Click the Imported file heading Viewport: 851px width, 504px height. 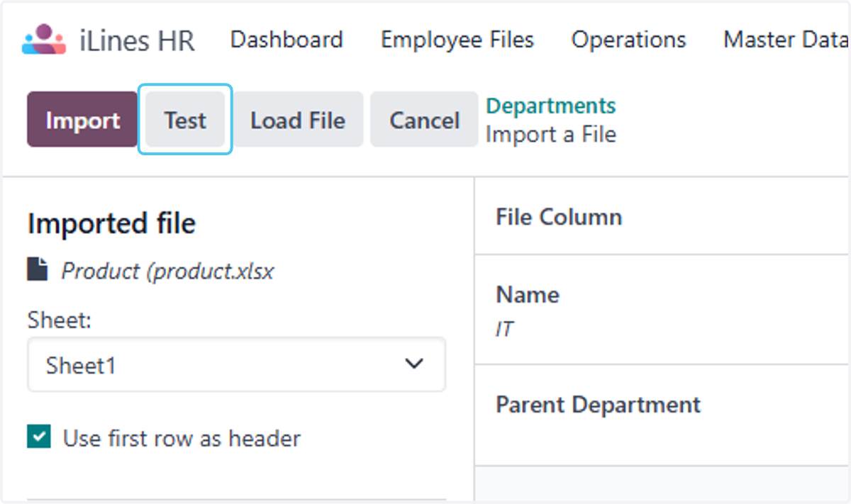click(x=111, y=224)
